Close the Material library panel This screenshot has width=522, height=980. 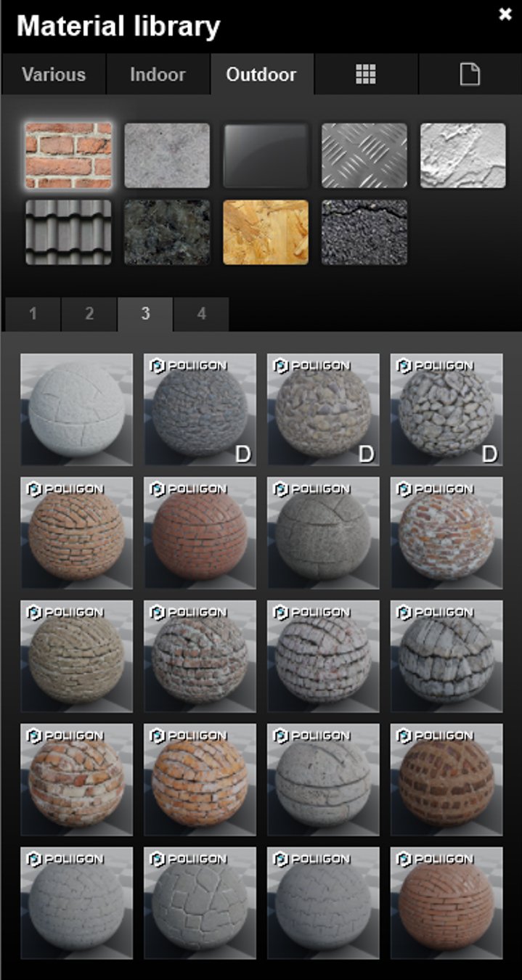(505, 15)
